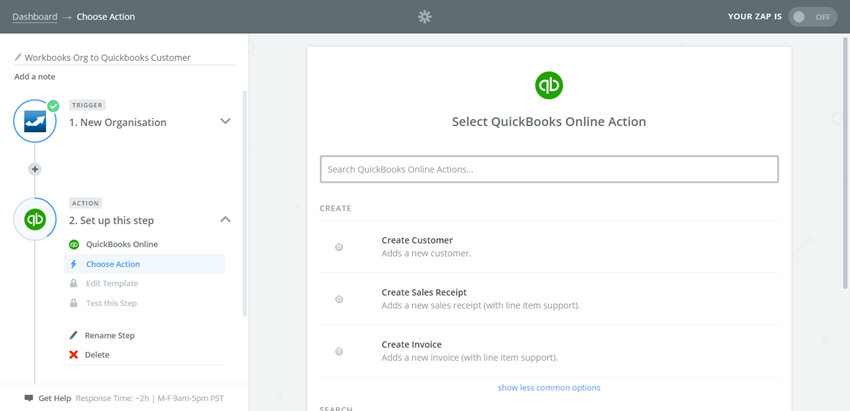850x411 pixels.
Task: Click the Select QuickBooks Online Action heading
Action: (549, 122)
